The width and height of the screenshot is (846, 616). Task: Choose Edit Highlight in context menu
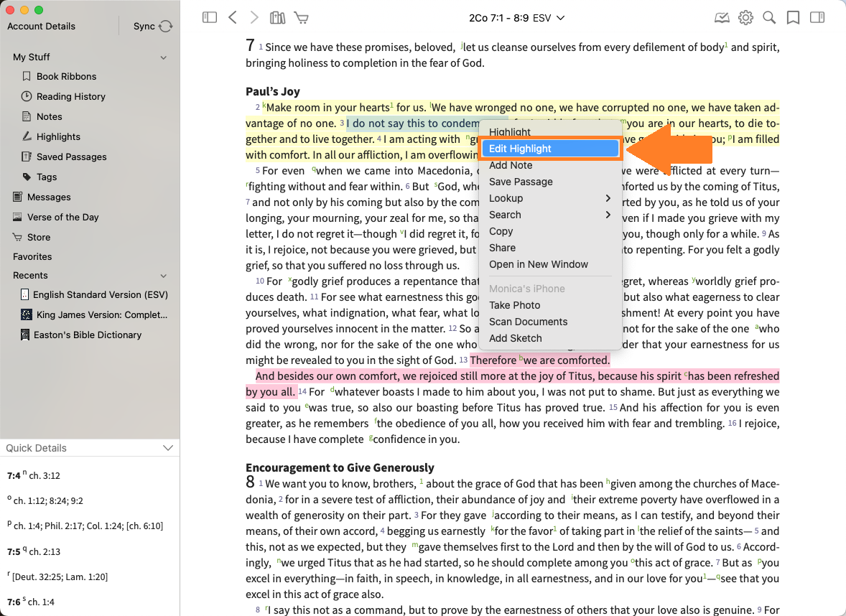[550, 149]
